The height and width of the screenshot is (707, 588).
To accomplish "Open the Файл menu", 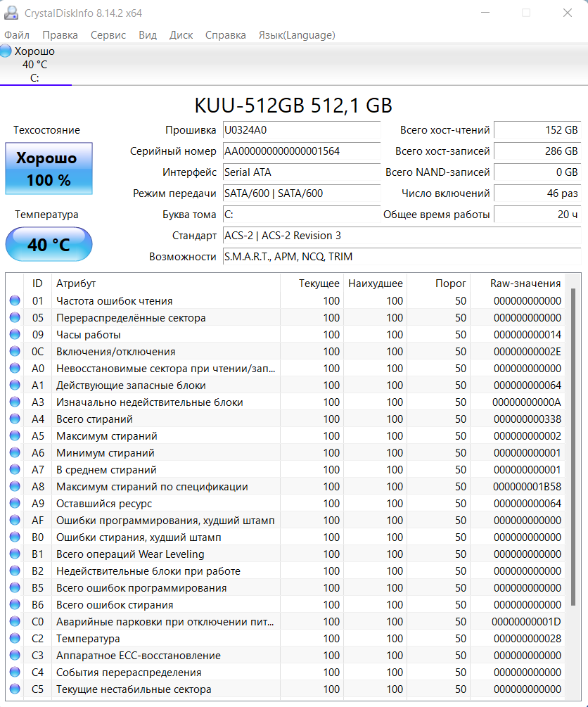I will point(17,35).
